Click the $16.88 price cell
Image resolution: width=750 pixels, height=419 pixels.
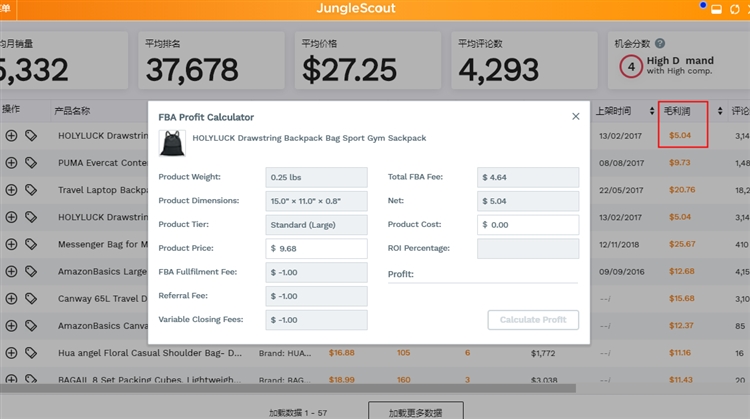[342, 353]
